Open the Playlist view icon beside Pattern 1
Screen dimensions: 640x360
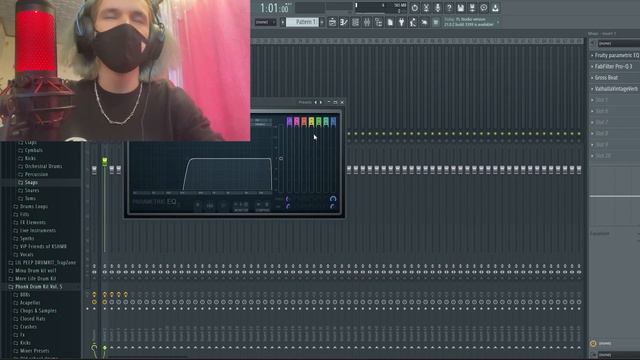(332, 22)
